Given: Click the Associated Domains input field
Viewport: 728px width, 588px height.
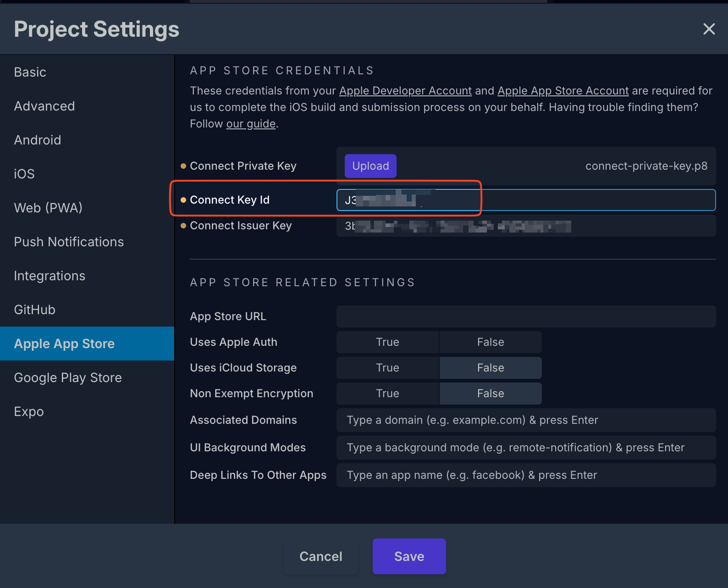Looking at the screenshot, I should [526, 420].
